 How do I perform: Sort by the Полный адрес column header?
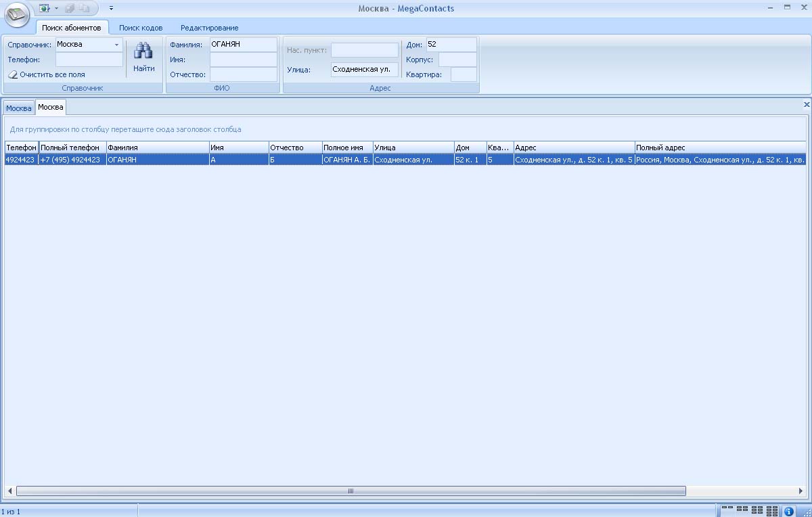click(x=721, y=148)
